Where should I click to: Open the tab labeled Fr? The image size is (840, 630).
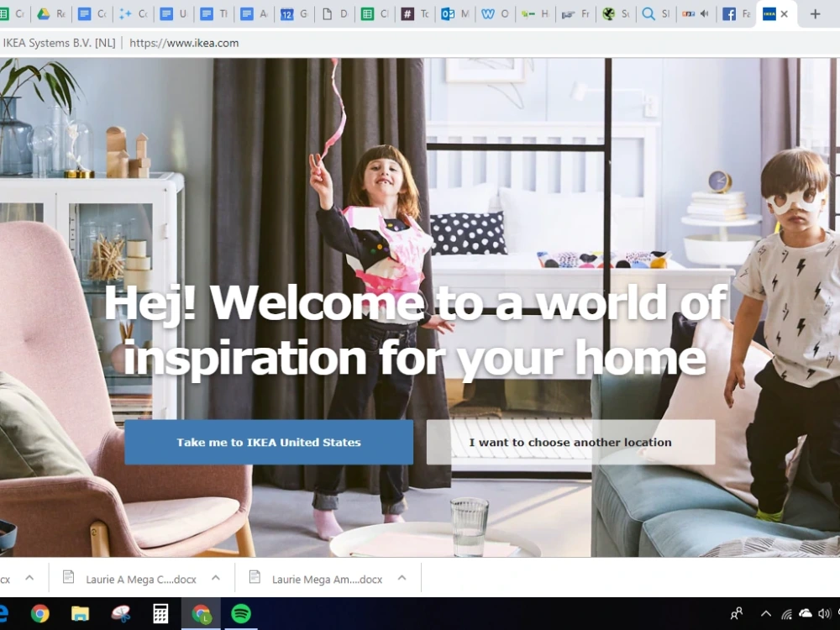coord(575,14)
